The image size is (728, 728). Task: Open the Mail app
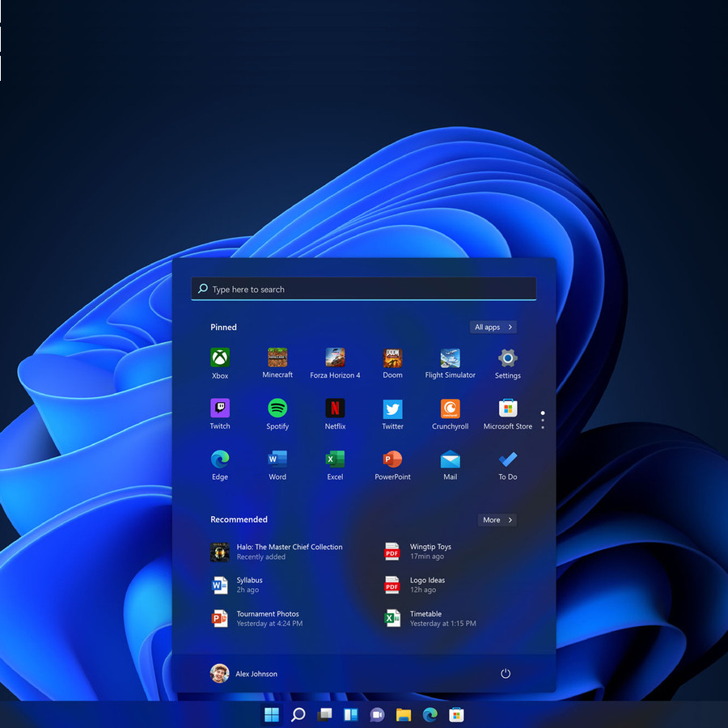click(x=450, y=465)
